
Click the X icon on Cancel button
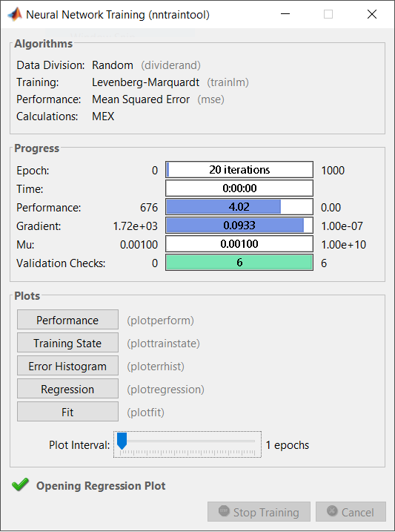pos(332,511)
